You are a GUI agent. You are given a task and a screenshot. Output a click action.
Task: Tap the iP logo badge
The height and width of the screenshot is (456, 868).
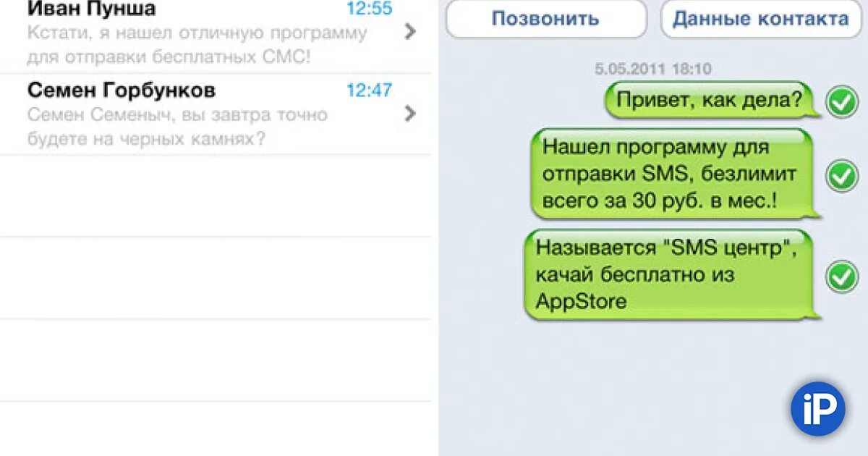(x=818, y=408)
